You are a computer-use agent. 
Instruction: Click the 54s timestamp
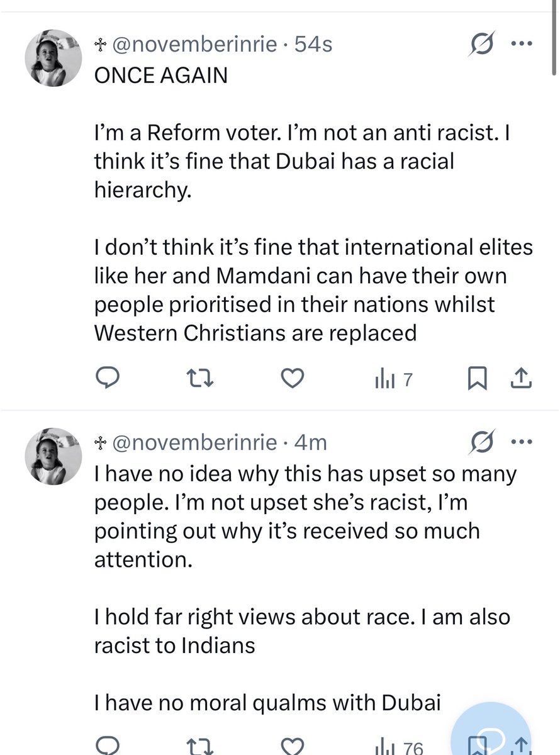(314, 45)
